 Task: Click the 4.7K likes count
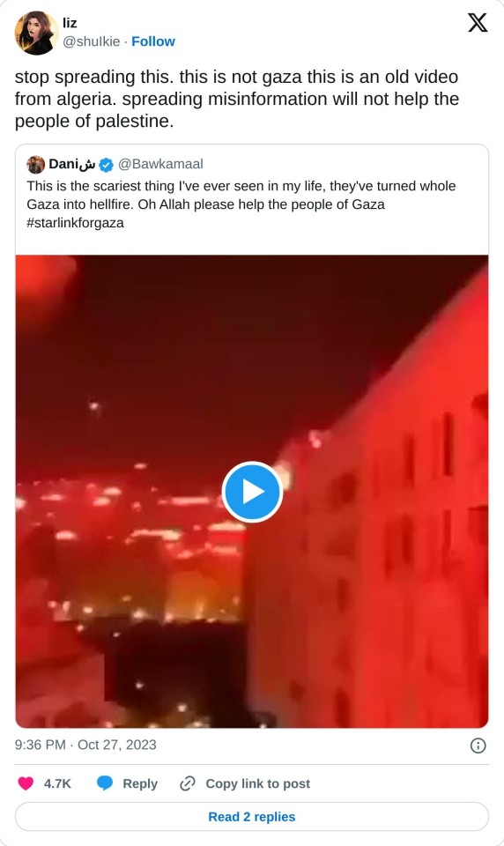pyautogui.click(x=57, y=783)
